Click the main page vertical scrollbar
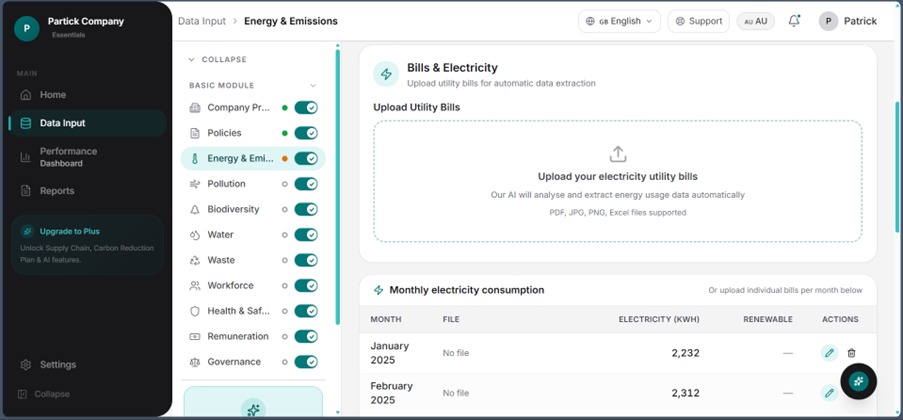The height and width of the screenshot is (420, 903). point(897,167)
